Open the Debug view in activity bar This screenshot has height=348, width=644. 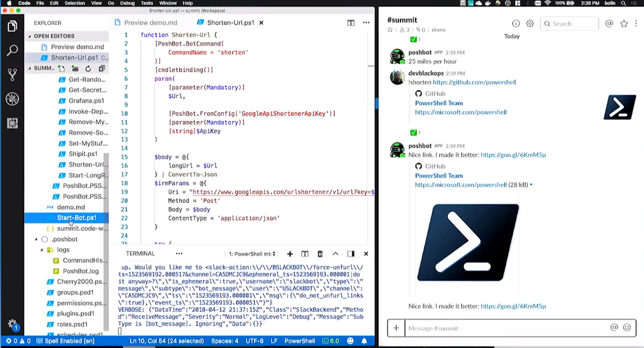click(x=12, y=99)
